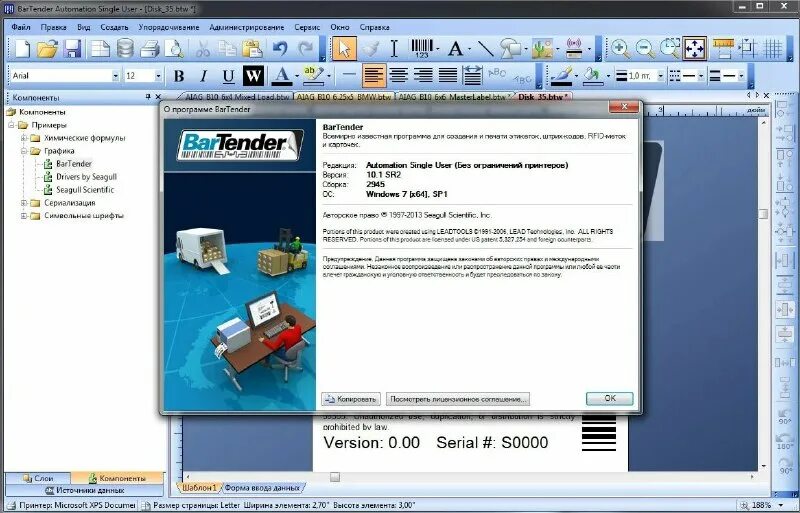The width and height of the screenshot is (800, 513).
Task: Open font size 12 dropdown
Action: 158,76
